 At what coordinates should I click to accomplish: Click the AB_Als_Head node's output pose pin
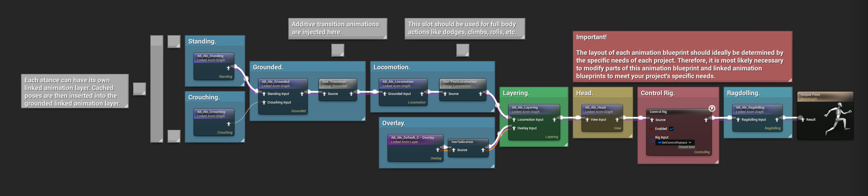[617, 120]
